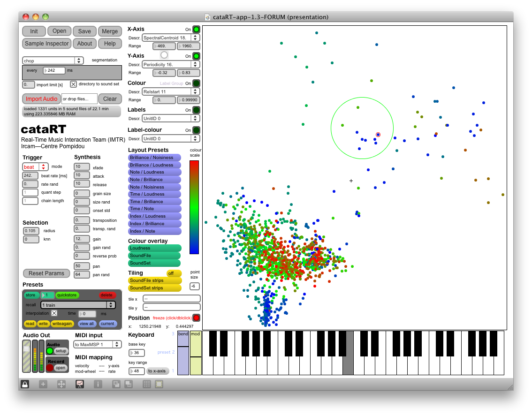Click Reset Params button

(x=46, y=273)
